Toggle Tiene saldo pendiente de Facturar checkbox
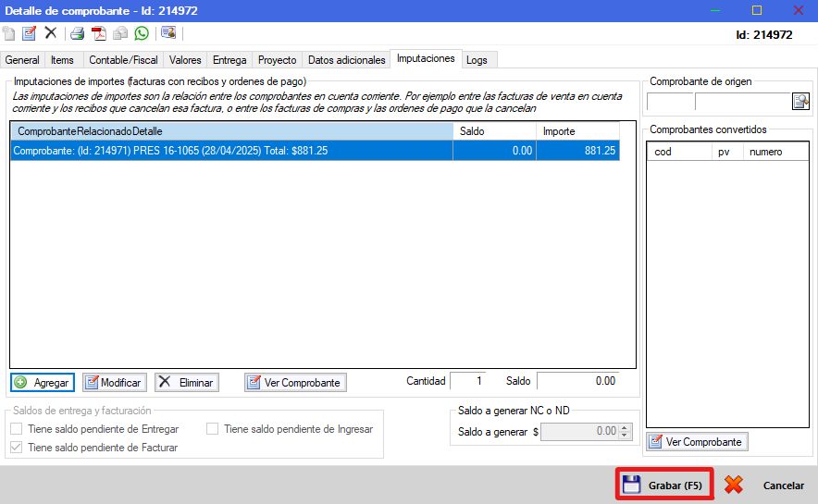 coord(16,448)
